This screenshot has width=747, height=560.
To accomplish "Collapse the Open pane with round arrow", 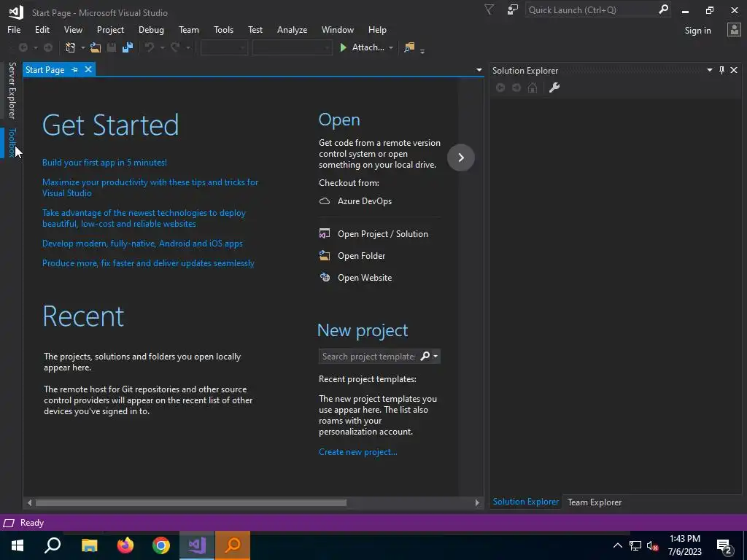I will point(461,157).
